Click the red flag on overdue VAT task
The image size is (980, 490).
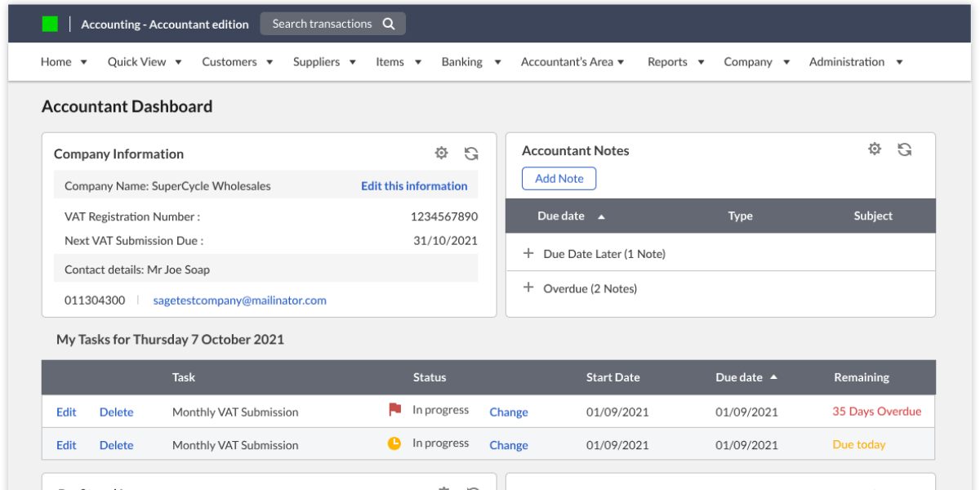coord(395,411)
